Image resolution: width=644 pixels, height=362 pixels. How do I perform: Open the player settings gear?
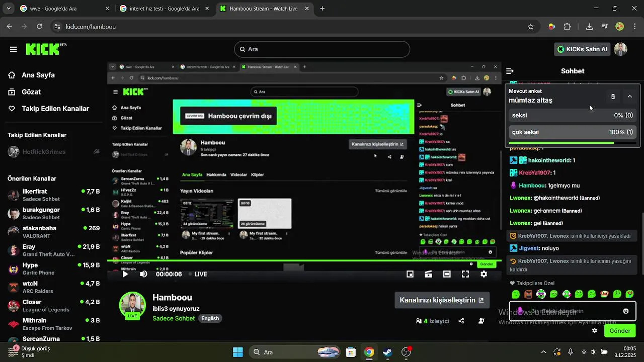click(484, 274)
